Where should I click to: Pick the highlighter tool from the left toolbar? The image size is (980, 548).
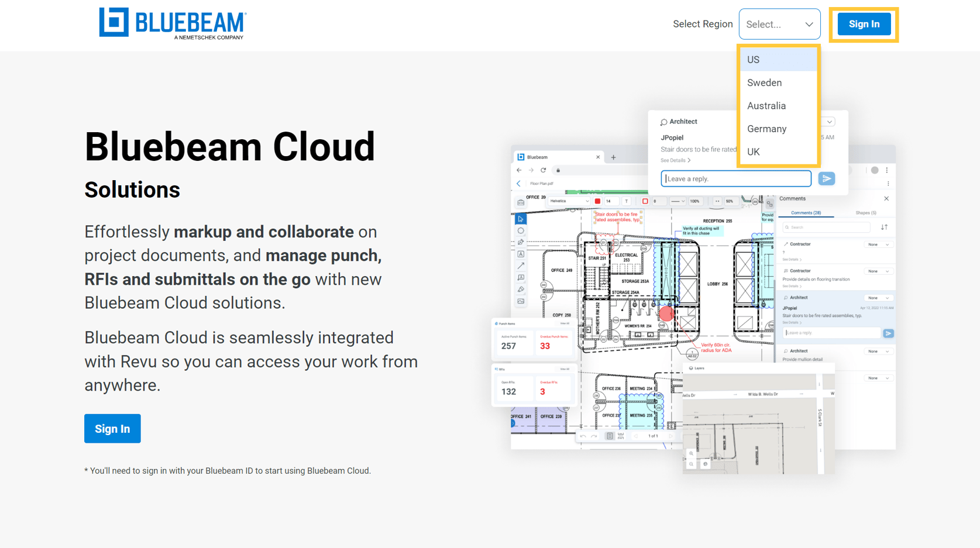[521, 288]
